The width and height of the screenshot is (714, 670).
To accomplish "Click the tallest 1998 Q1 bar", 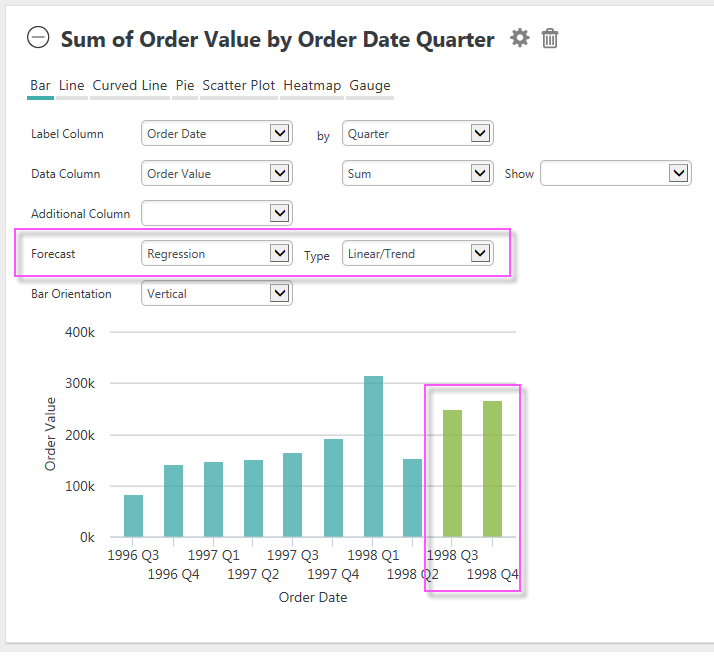I will click(x=373, y=456).
